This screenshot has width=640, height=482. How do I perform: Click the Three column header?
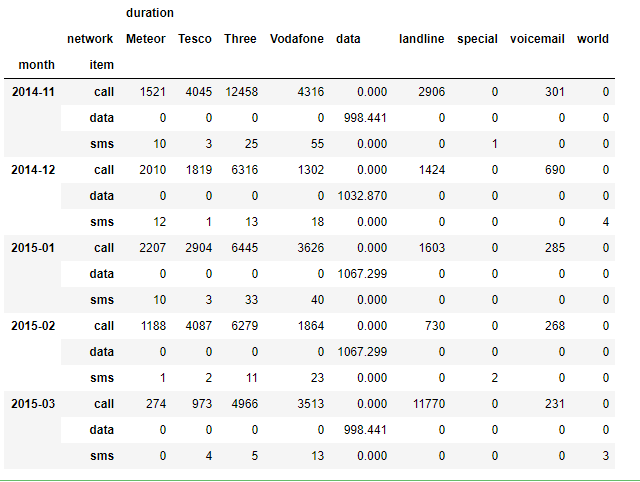pos(240,39)
